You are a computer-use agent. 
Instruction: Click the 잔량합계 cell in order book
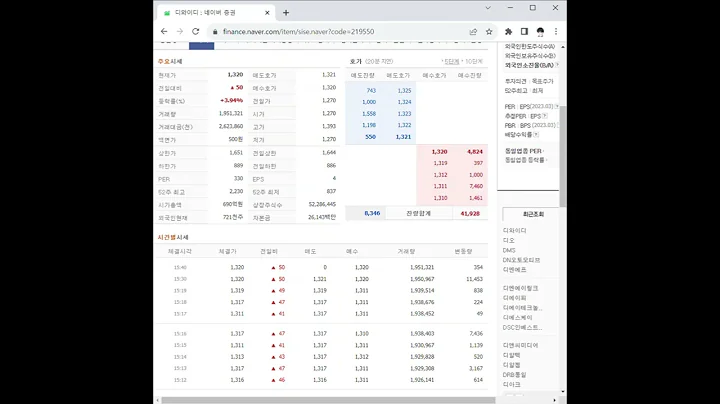[418, 213]
